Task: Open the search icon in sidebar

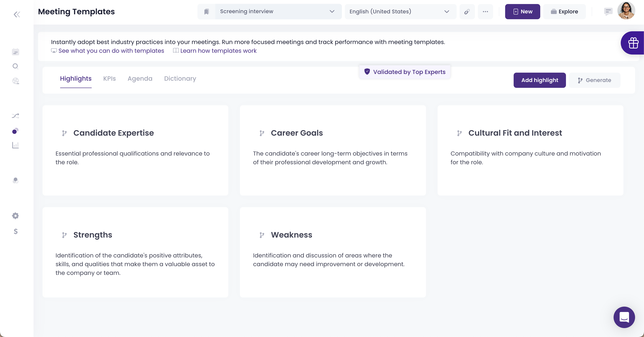Action: 15,66
